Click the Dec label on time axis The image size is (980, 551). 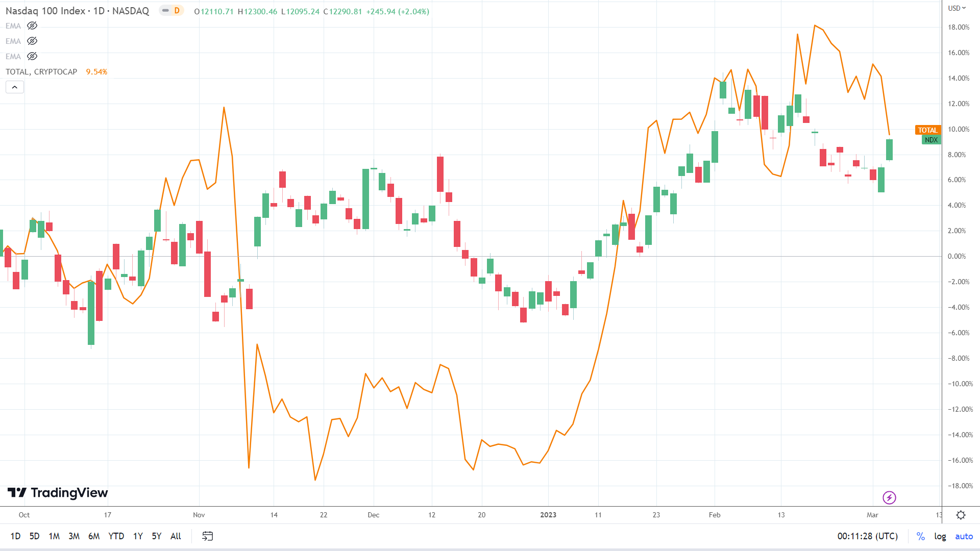[x=374, y=515]
